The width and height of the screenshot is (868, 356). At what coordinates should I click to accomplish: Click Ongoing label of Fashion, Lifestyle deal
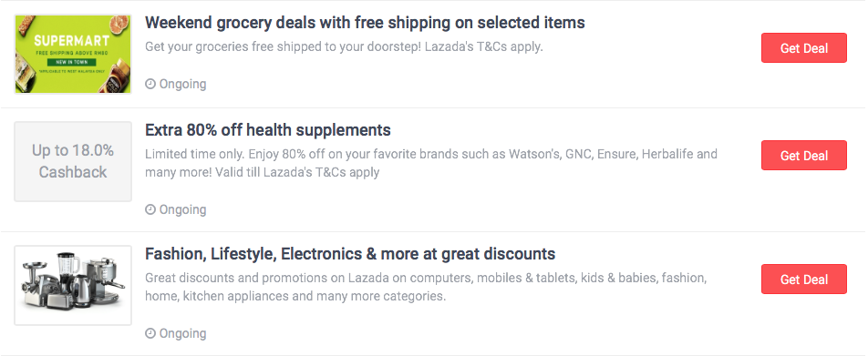click(x=182, y=334)
